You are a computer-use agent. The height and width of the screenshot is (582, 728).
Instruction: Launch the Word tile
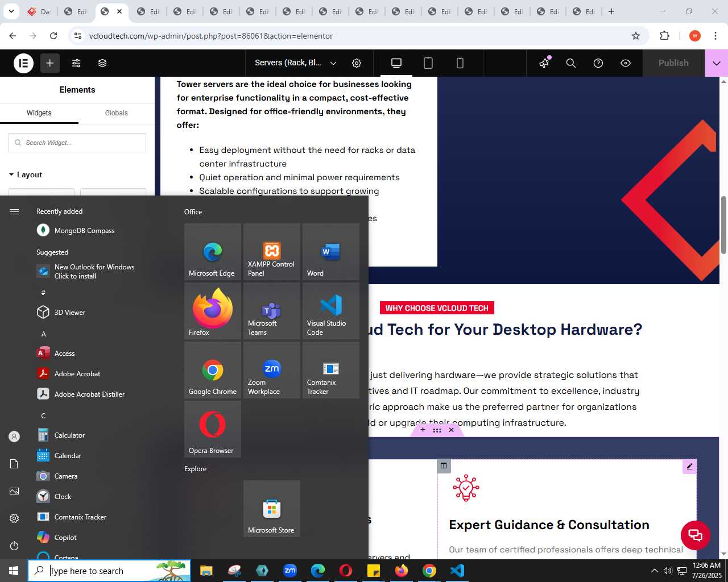point(331,252)
